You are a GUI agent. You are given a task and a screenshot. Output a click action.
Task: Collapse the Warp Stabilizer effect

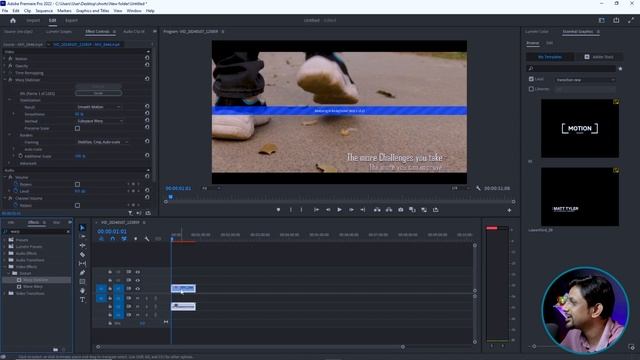[x=5, y=80]
